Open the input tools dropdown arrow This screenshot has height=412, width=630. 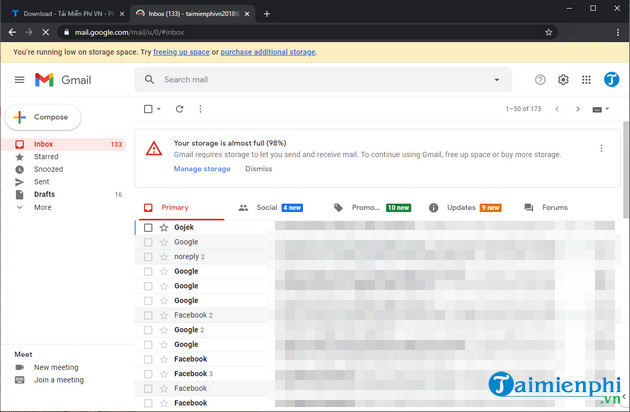[x=607, y=109]
